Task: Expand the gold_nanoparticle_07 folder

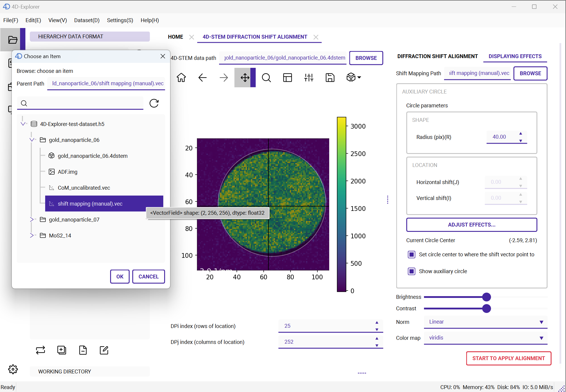Action: 32,219
